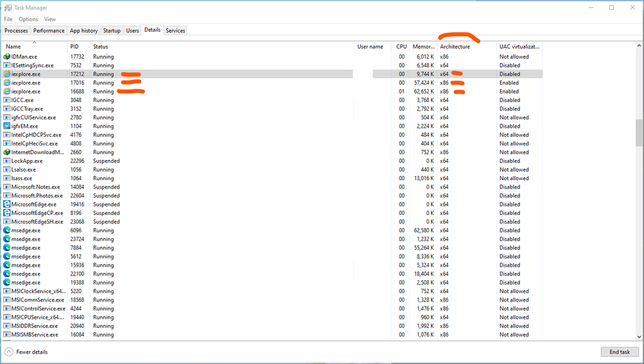Click the iexplore.exe icon for PID 16688

6,91
